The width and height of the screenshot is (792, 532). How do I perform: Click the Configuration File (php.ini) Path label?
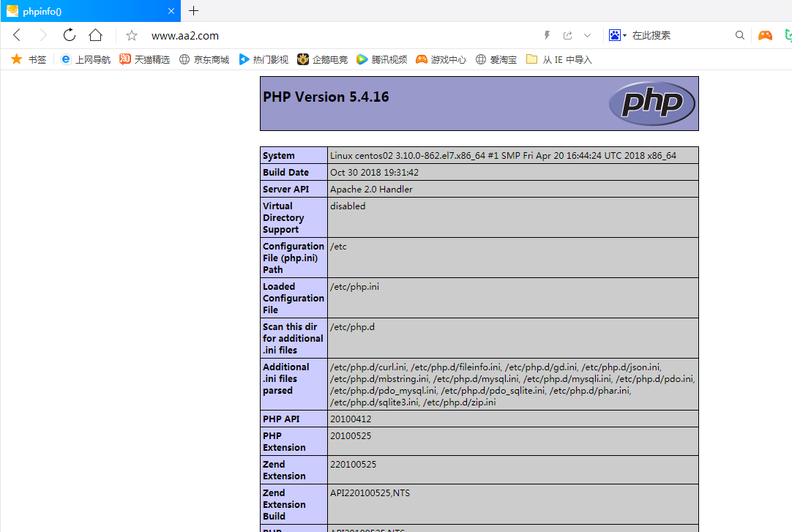pyautogui.click(x=294, y=258)
